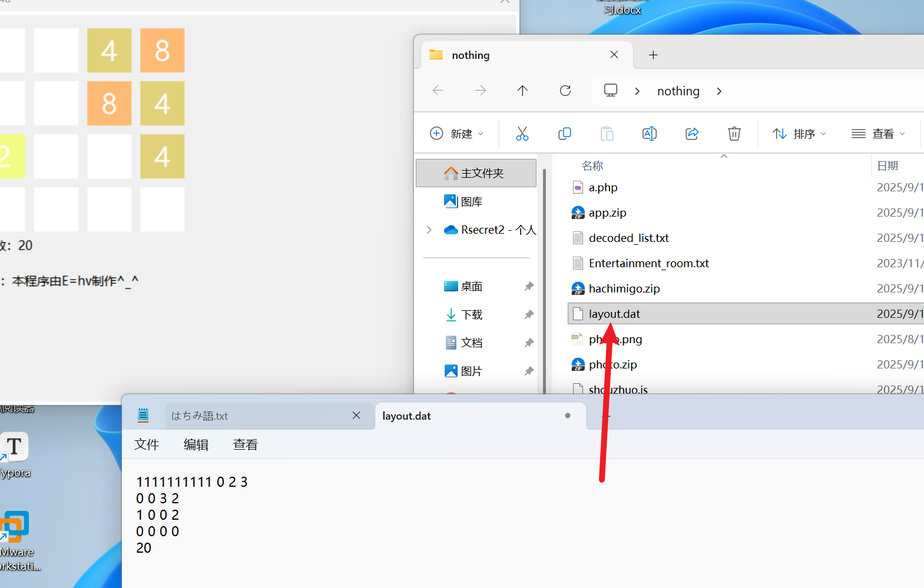
Task: Click the a.php file icon
Action: click(x=578, y=187)
